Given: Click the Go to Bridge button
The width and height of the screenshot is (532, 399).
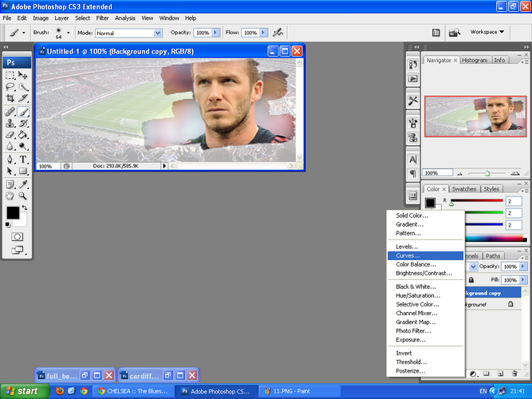Looking at the screenshot, I should pos(455,33).
